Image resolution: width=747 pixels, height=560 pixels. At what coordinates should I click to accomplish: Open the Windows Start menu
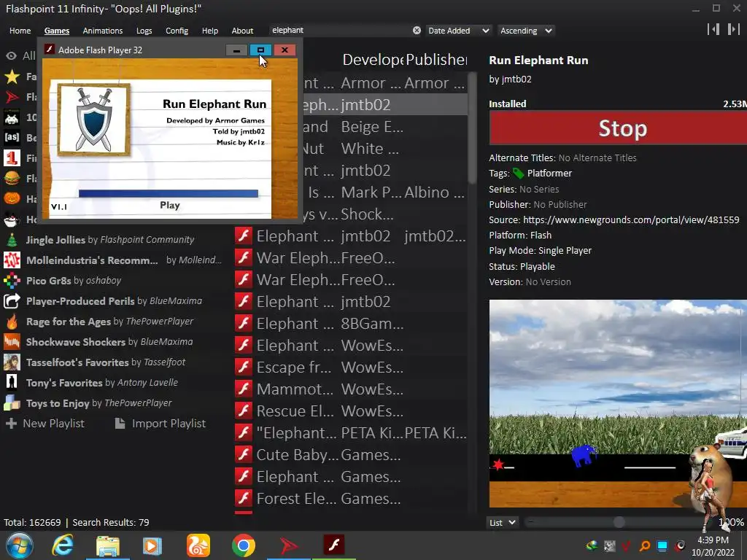(x=20, y=545)
